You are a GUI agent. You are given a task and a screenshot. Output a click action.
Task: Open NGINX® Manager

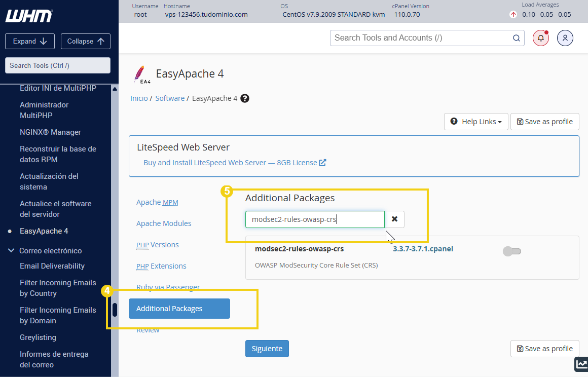pyautogui.click(x=50, y=132)
